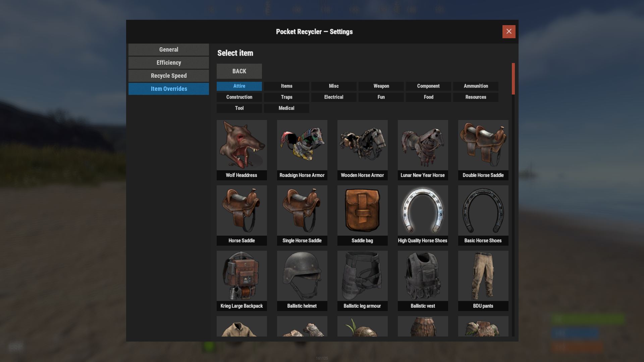Click the "Wolf Headdress" name label
Viewport: 644px width, 362px height.
tap(241, 175)
